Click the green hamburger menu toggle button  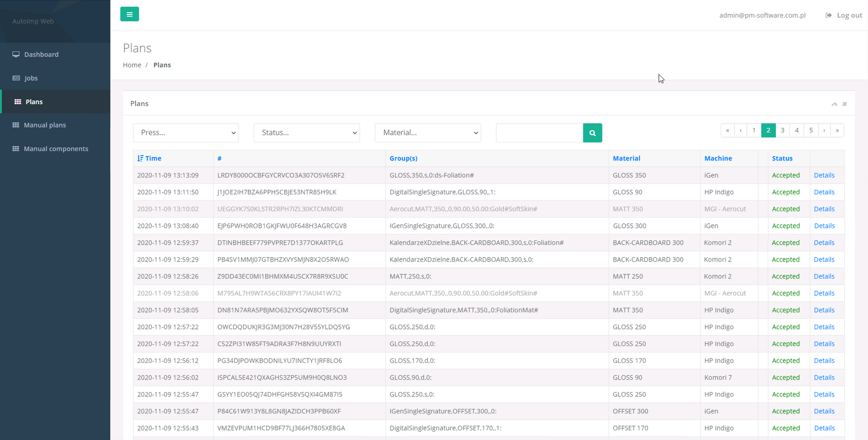129,14
